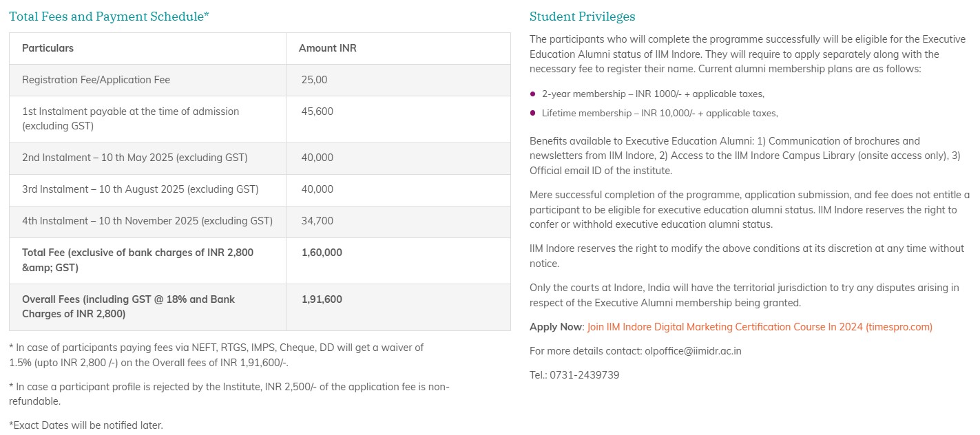Click the olpoffice@iimidr.ac.in email address
This screenshot has width=980, height=435.
click(x=693, y=351)
